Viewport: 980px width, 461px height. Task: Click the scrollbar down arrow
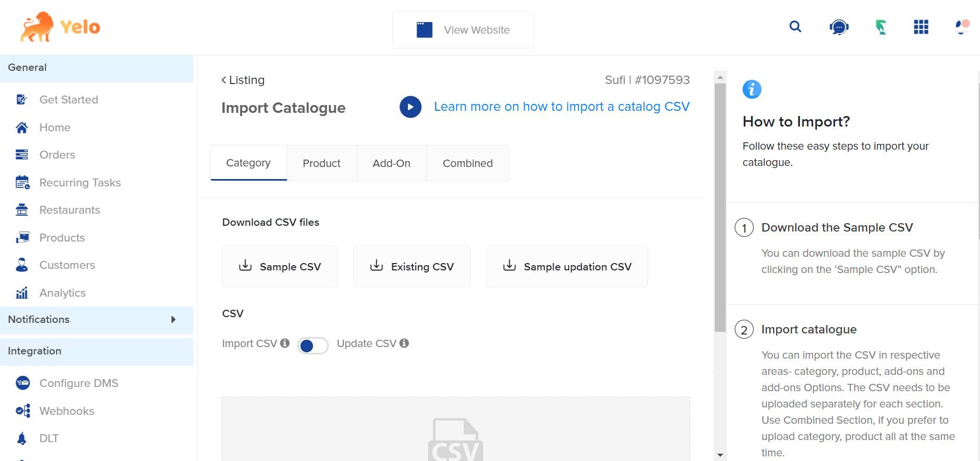[720, 455]
